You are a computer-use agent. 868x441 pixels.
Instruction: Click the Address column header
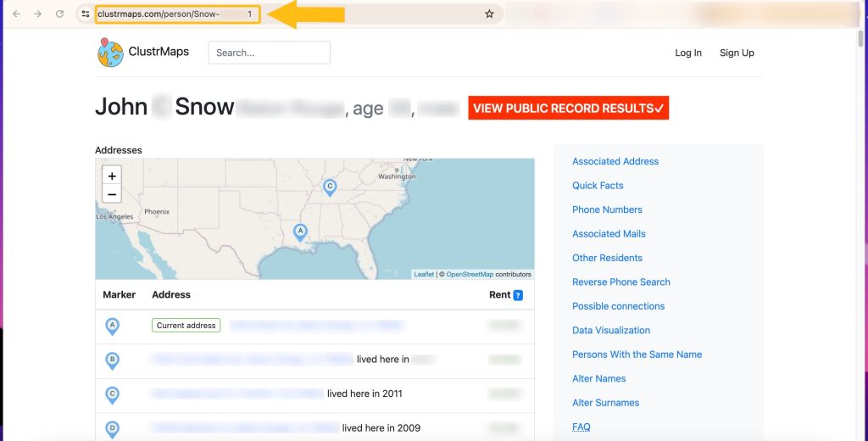(x=171, y=295)
